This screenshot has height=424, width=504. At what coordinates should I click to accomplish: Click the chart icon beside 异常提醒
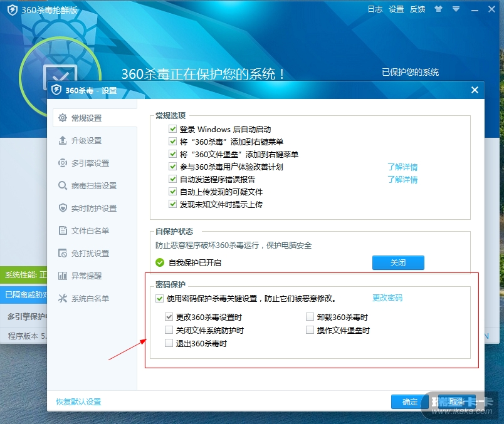62,276
